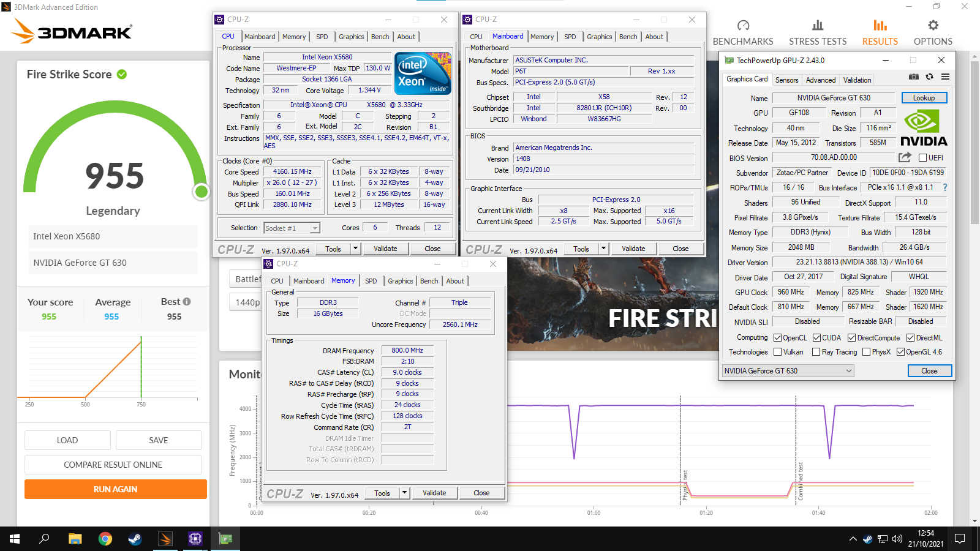Open Steam from the taskbar

tap(135, 539)
